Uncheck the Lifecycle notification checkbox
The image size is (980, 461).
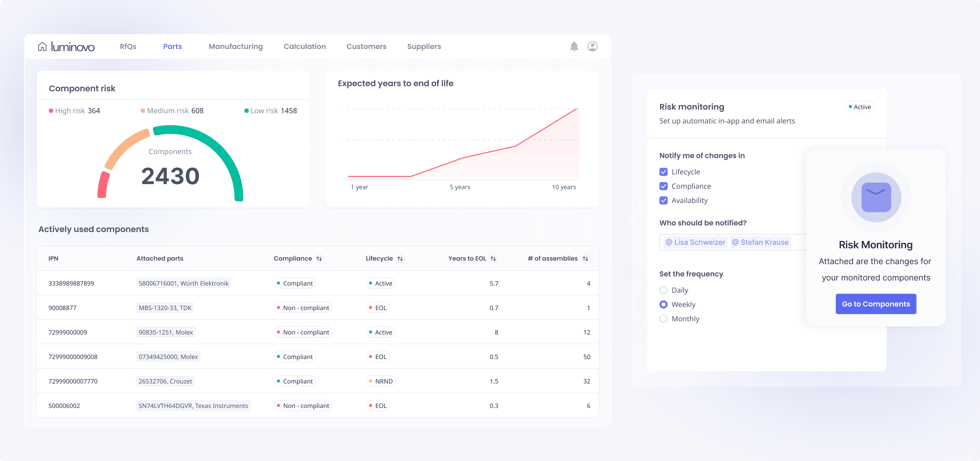click(663, 172)
